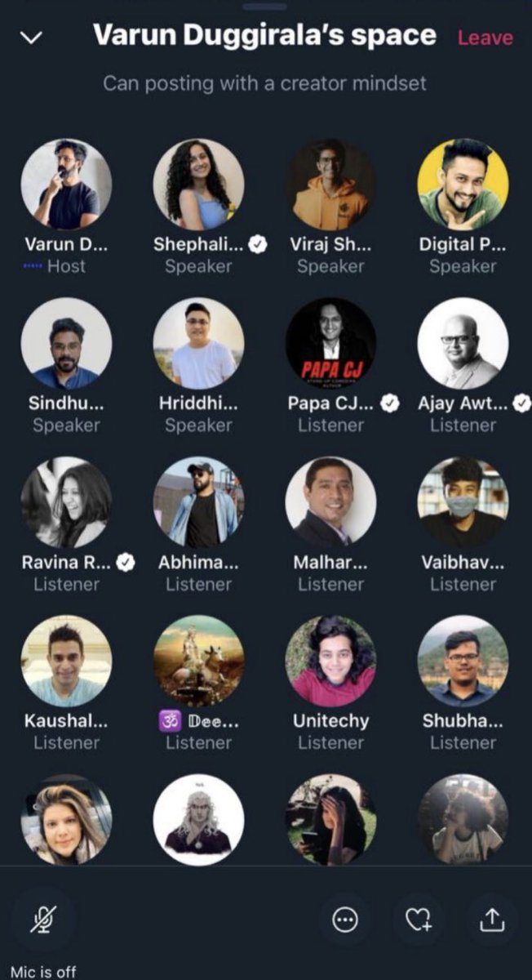This screenshot has height=980, width=532.
Task: Open the three-dot more options menu
Action: pyautogui.click(x=345, y=920)
